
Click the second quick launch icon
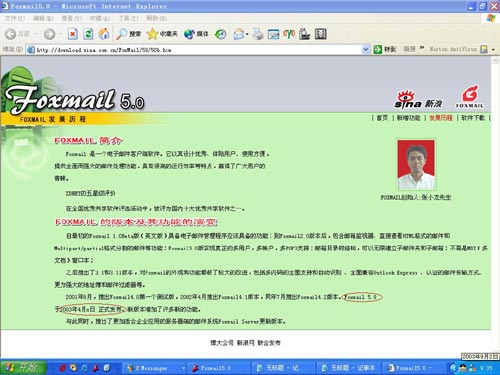73,368
